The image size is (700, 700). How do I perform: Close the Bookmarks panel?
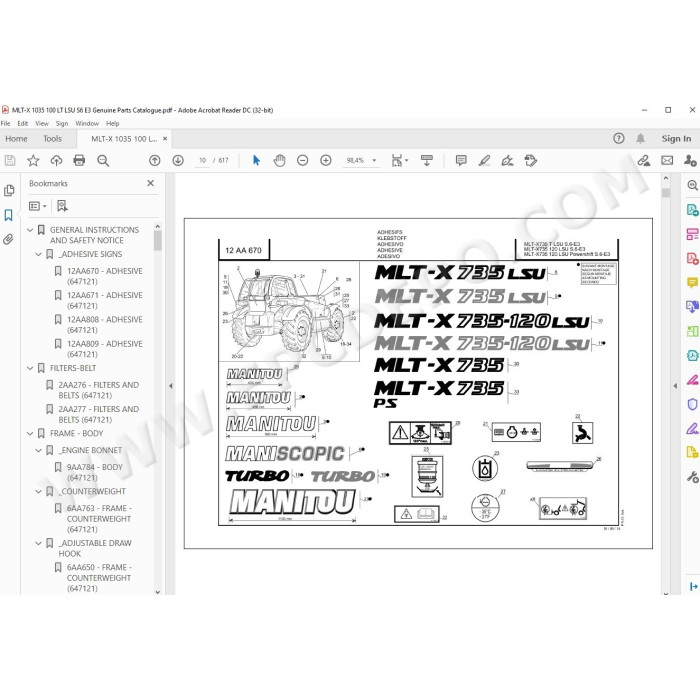pos(150,183)
